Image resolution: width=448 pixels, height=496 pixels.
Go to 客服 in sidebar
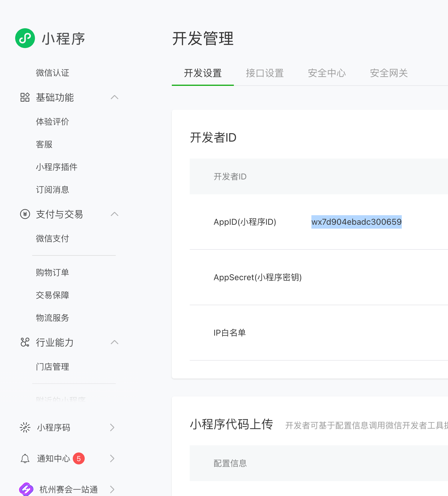point(44,144)
